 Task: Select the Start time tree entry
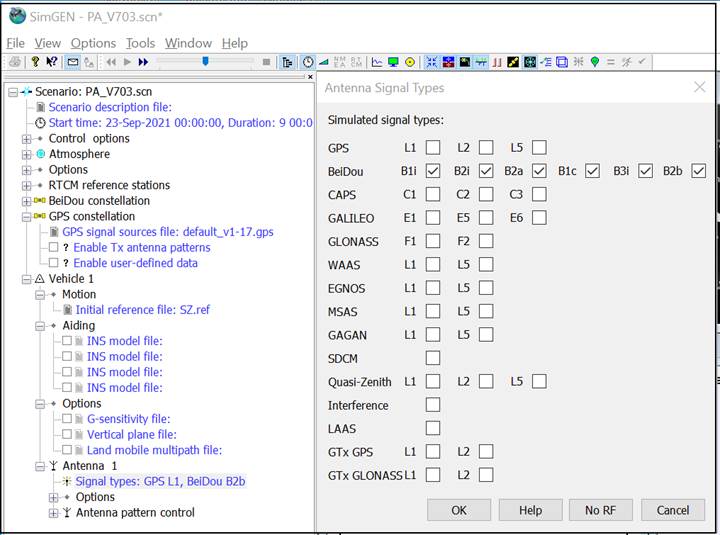(x=180, y=123)
